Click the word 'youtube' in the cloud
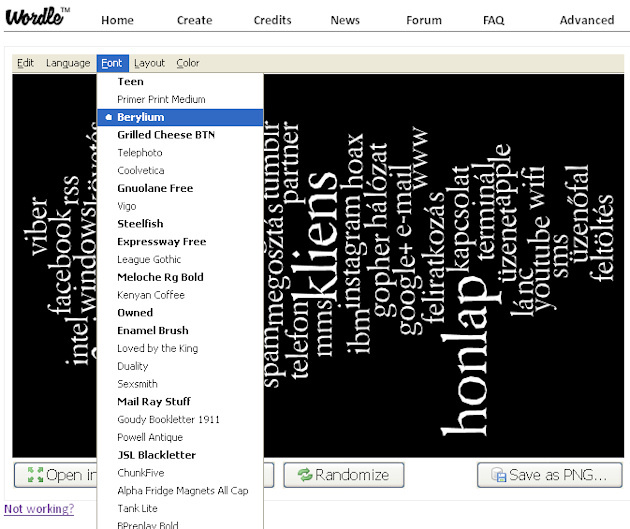Viewport: 630px width, 529px height. 542,262
